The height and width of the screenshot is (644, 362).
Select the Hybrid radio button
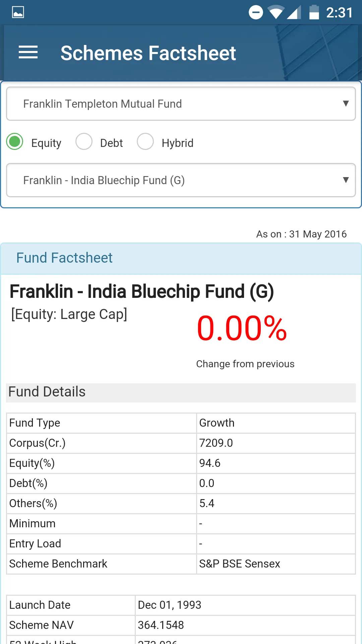145,142
